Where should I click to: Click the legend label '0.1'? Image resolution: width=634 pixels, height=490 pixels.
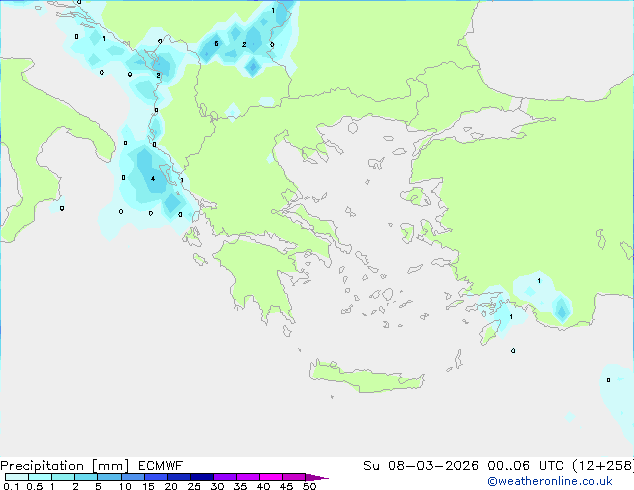click(11, 486)
